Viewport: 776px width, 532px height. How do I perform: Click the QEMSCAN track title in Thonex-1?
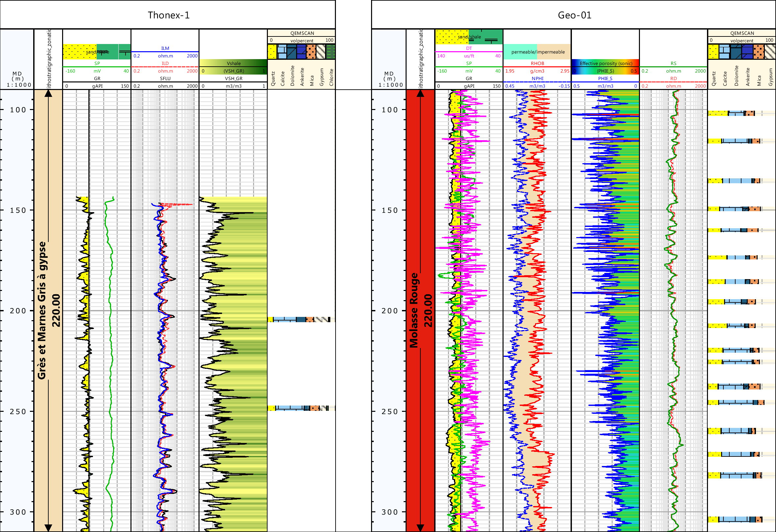point(302,33)
